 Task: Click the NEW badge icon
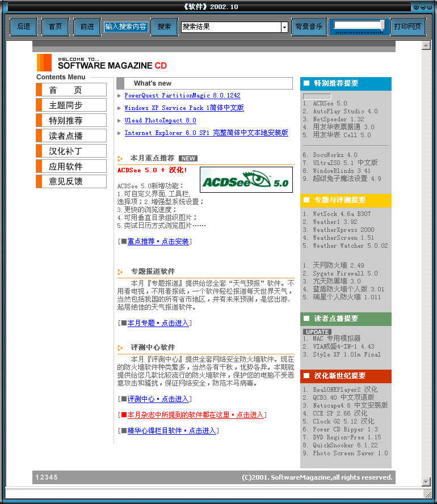pyautogui.click(x=188, y=159)
